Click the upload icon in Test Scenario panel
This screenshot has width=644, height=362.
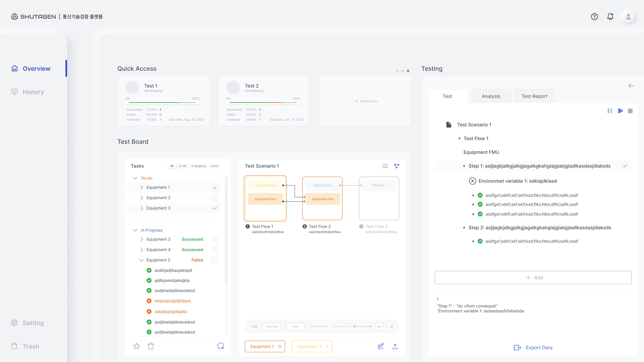click(x=395, y=346)
